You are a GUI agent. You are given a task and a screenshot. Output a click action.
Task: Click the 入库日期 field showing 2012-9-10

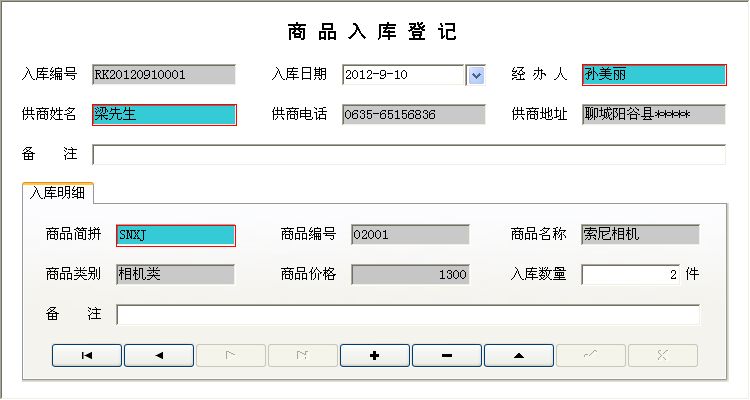403,75
